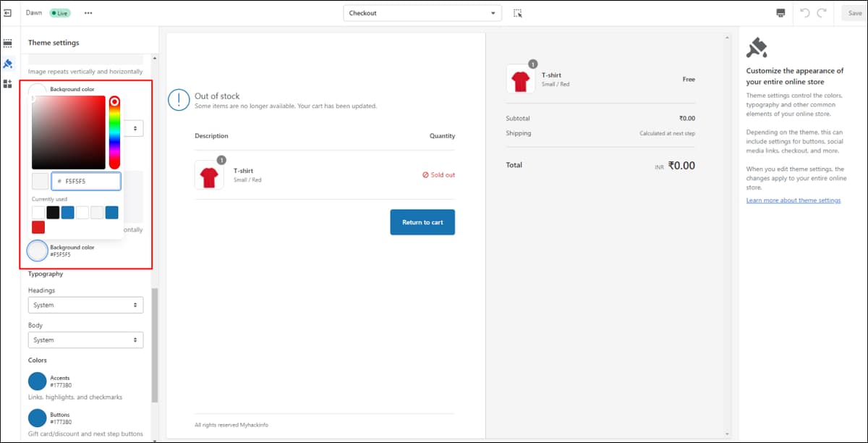Viewport: 868px width, 443px height.
Task: Click color preview box beside hex field
Action: [40, 181]
